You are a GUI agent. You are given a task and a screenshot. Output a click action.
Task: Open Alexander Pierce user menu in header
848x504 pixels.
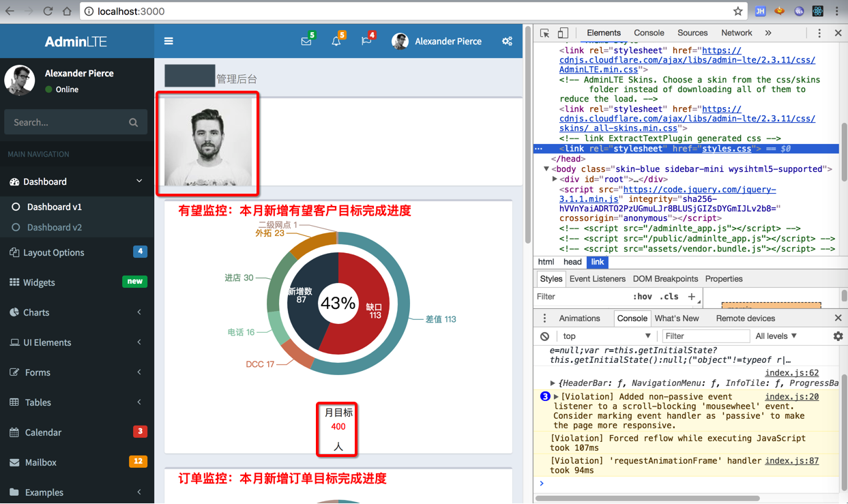437,42
